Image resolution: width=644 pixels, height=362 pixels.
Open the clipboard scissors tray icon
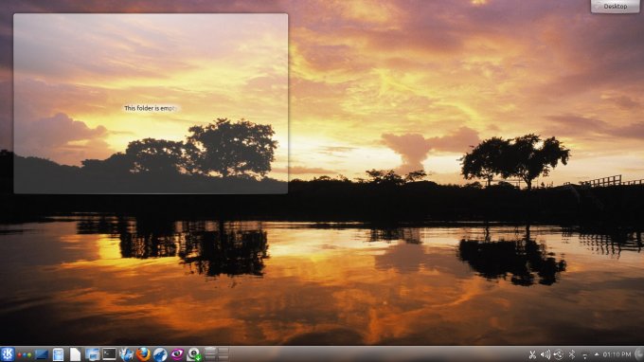pyautogui.click(x=532, y=354)
